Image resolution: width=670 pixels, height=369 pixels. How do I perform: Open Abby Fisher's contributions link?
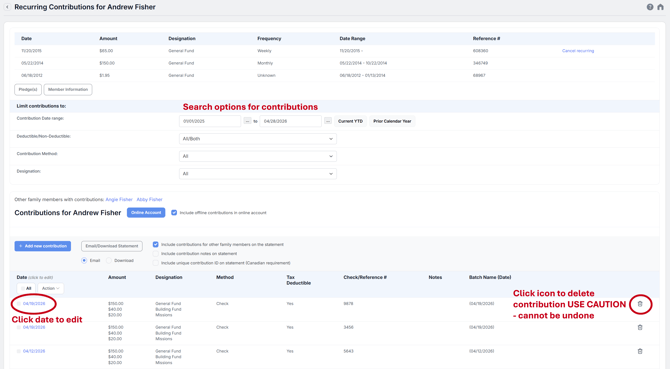tap(150, 199)
